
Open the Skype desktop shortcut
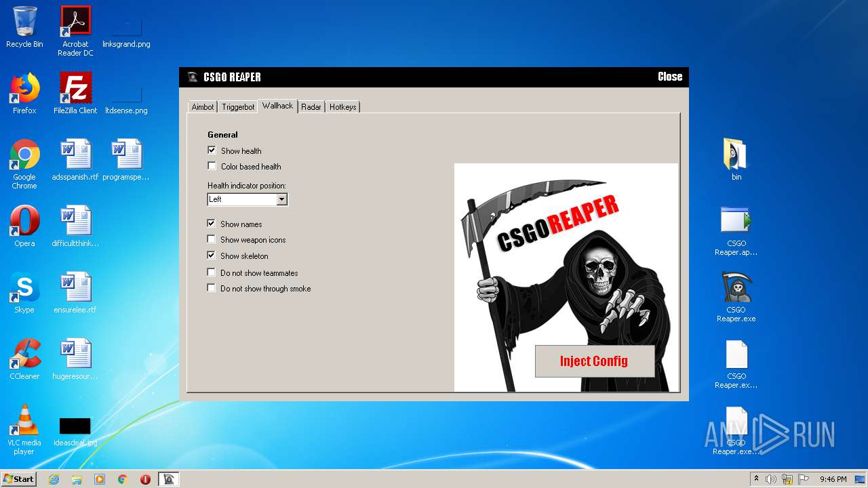(x=24, y=293)
